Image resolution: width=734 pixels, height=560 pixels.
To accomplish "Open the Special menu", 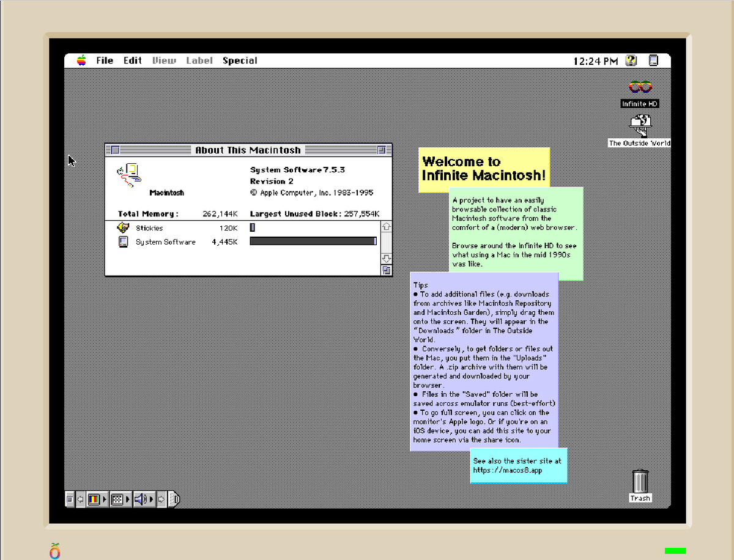I will pyautogui.click(x=240, y=61).
